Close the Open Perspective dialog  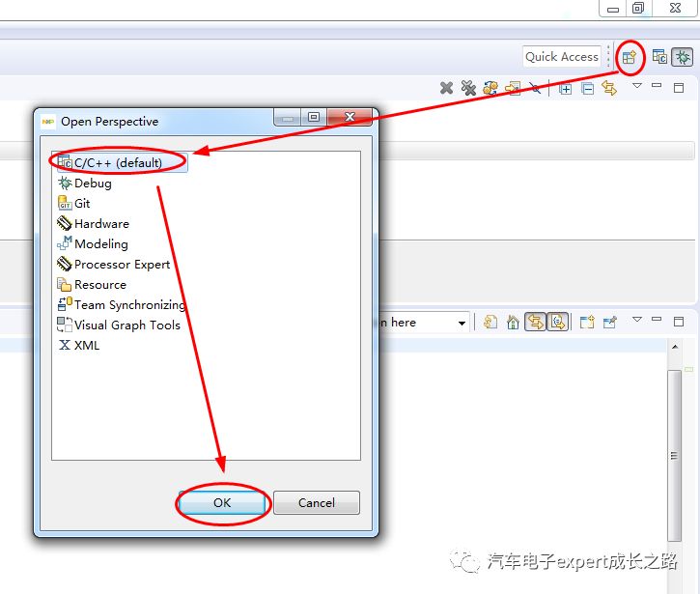click(350, 117)
